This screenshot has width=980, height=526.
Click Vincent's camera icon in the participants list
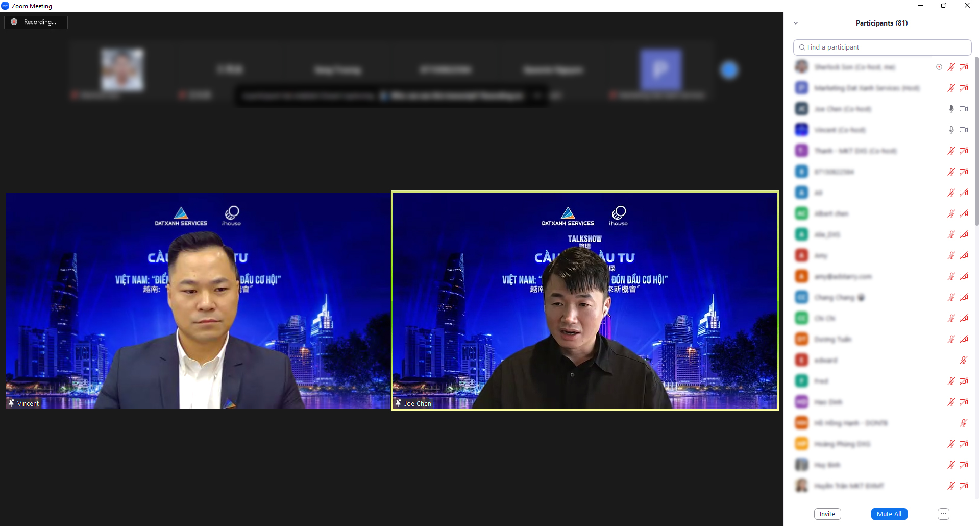click(x=964, y=130)
